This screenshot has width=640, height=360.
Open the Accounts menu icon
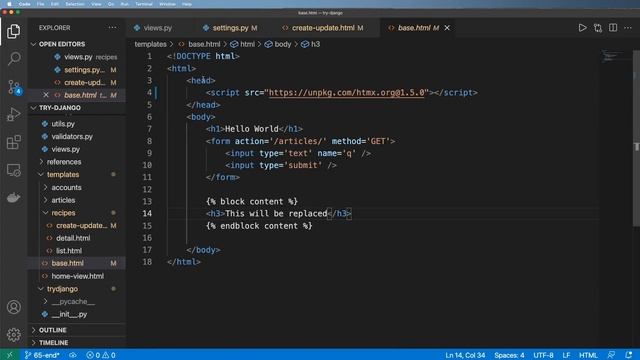coord(13,307)
